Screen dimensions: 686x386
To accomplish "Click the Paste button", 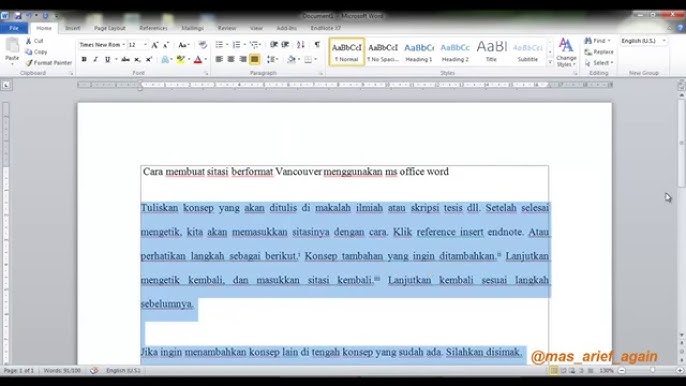I will (12, 50).
